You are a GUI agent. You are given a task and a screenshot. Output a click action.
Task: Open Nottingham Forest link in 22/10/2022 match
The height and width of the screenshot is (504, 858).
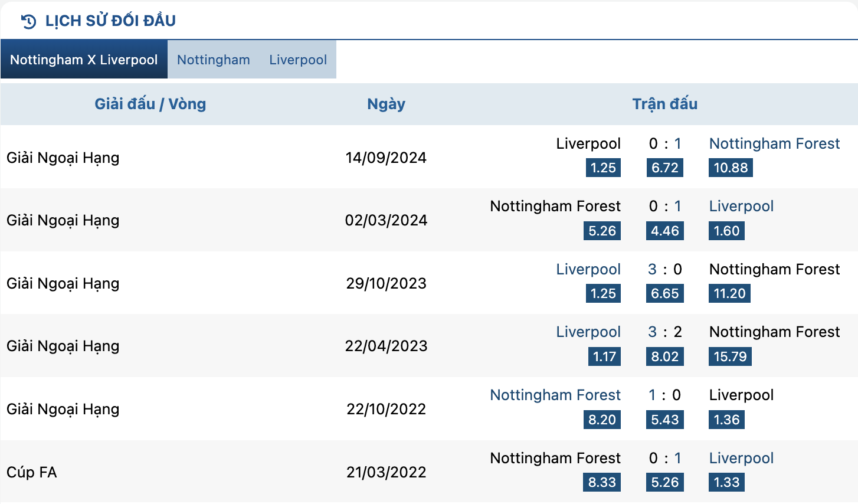pos(555,395)
